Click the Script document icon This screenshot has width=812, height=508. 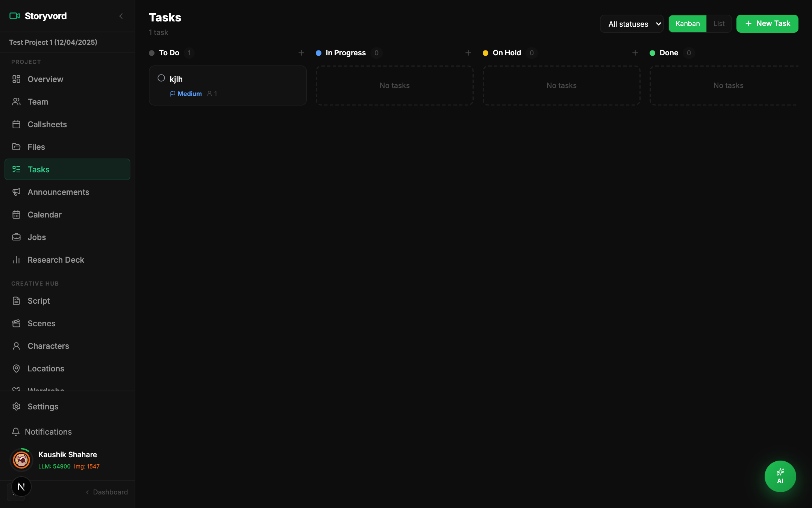click(x=16, y=301)
